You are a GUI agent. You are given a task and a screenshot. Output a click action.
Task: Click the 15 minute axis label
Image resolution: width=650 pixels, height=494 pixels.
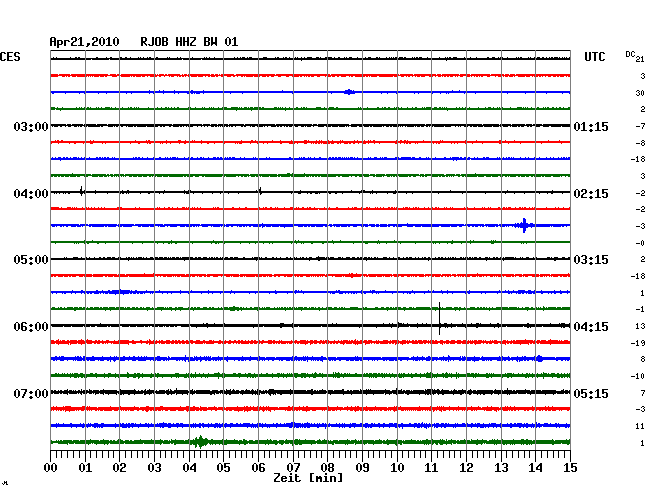point(570,468)
